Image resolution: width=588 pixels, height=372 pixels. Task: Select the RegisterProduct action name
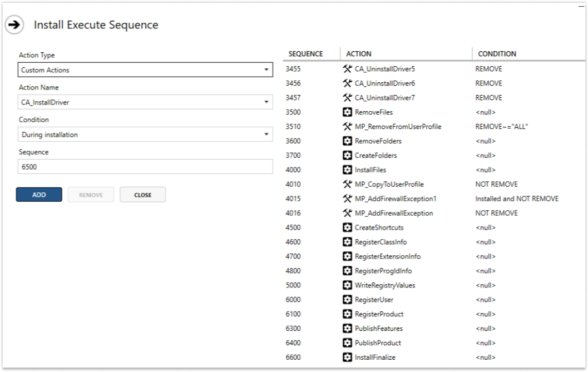click(379, 314)
